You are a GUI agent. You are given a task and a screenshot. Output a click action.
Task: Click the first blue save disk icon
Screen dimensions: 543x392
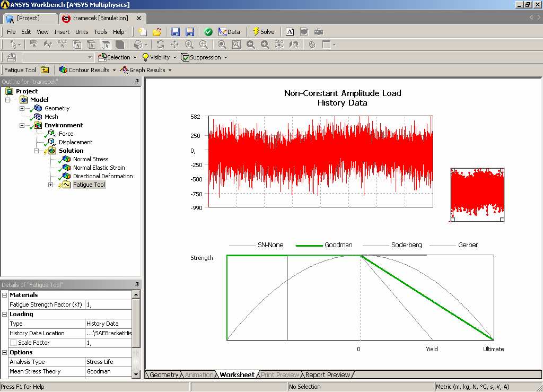coord(176,32)
